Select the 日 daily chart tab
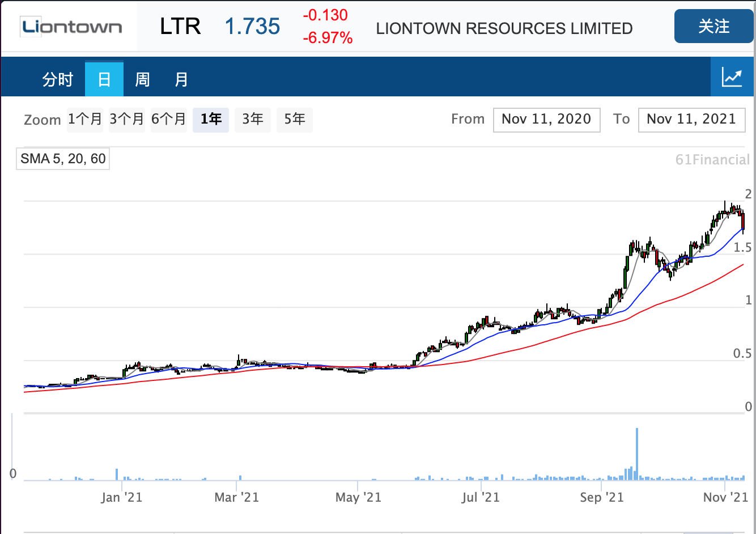Image resolution: width=756 pixels, height=534 pixels. point(104,79)
